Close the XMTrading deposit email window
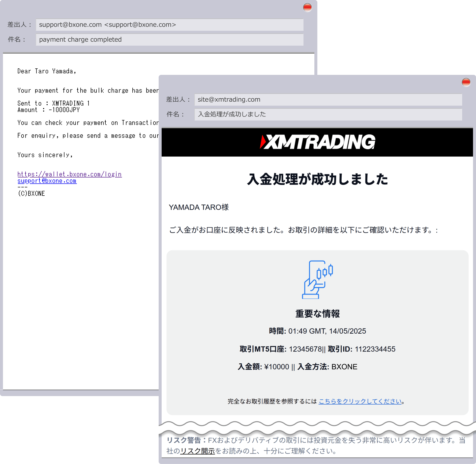The image size is (476, 464). coord(466,82)
